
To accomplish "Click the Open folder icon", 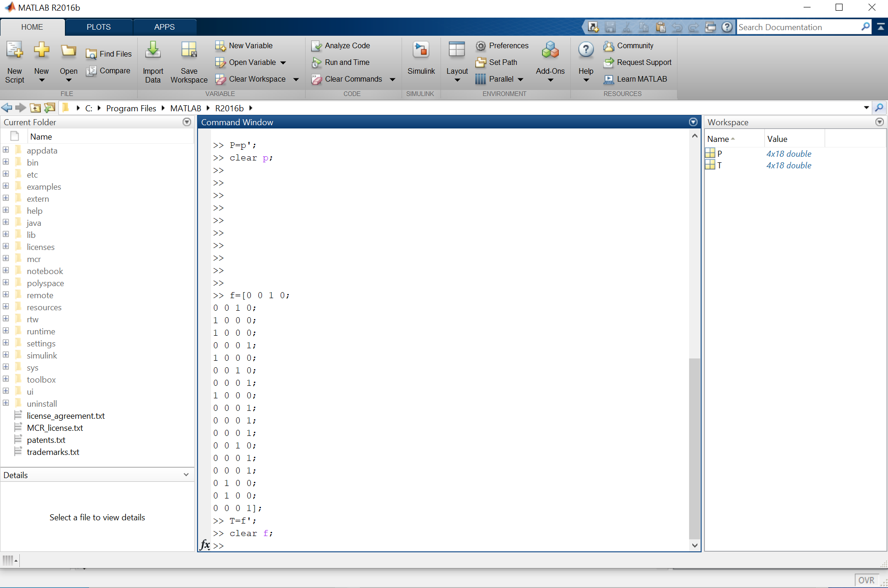I will point(69,50).
